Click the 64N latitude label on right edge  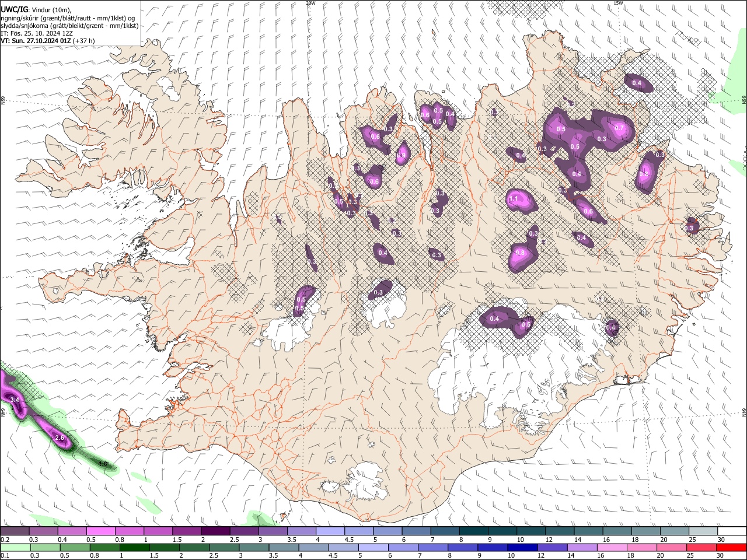point(744,412)
